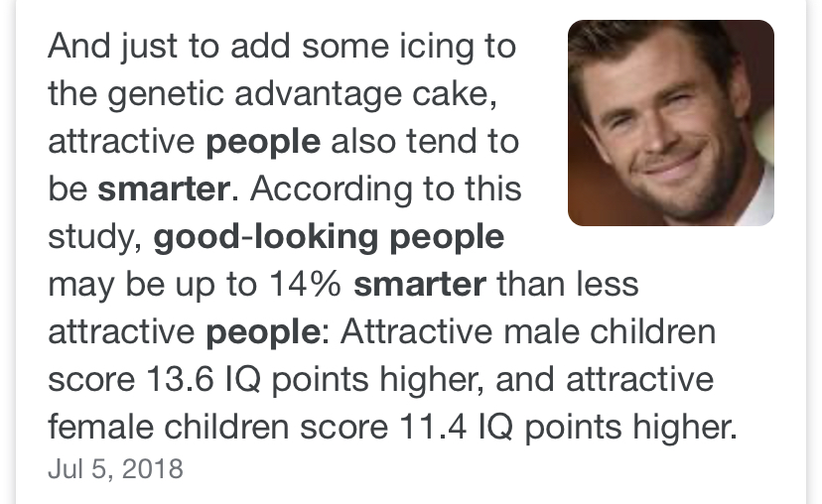Click the bold phrase "good-looking people"

tap(329, 237)
